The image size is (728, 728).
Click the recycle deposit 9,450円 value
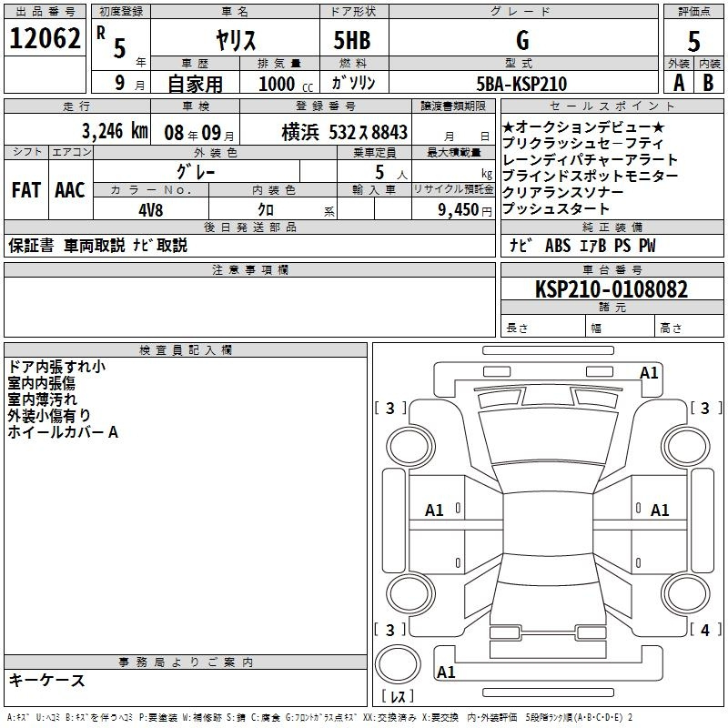460,209
